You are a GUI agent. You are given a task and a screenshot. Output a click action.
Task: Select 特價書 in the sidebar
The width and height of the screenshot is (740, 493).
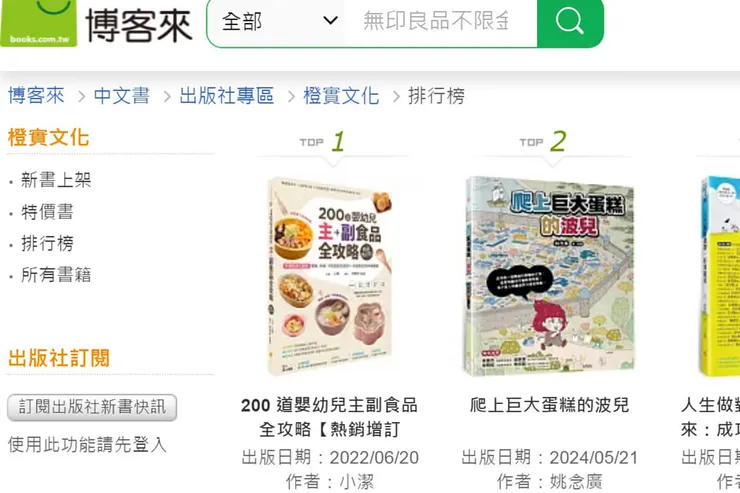pyautogui.click(x=47, y=212)
